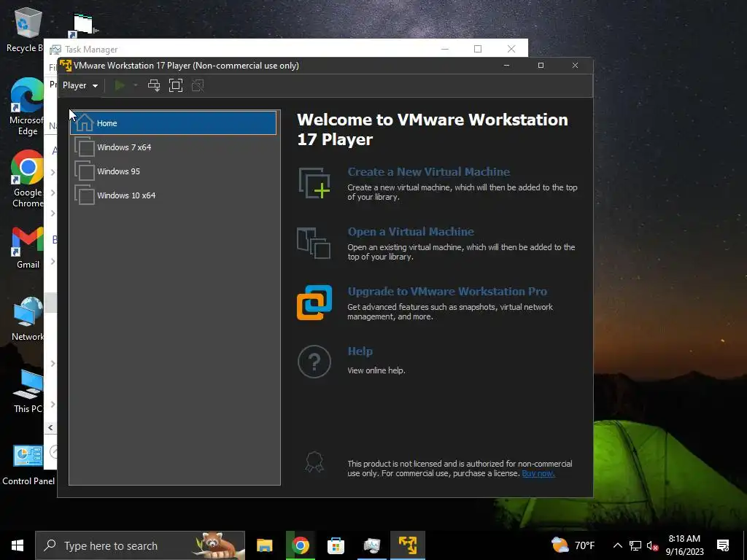Click Send Ctrl+Alt+Del toolbar icon

(x=154, y=86)
